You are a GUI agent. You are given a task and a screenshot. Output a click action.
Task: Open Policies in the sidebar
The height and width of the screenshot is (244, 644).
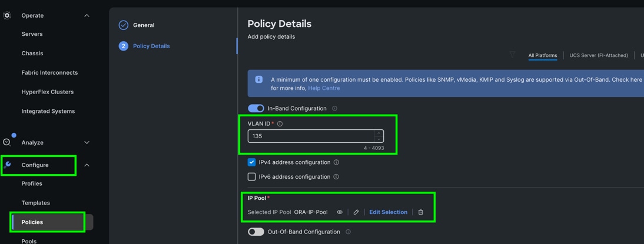tap(32, 222)
